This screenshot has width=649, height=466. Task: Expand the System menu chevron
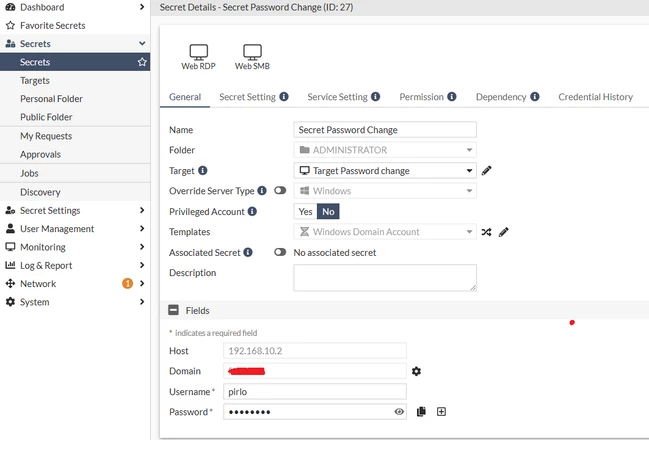142,302
